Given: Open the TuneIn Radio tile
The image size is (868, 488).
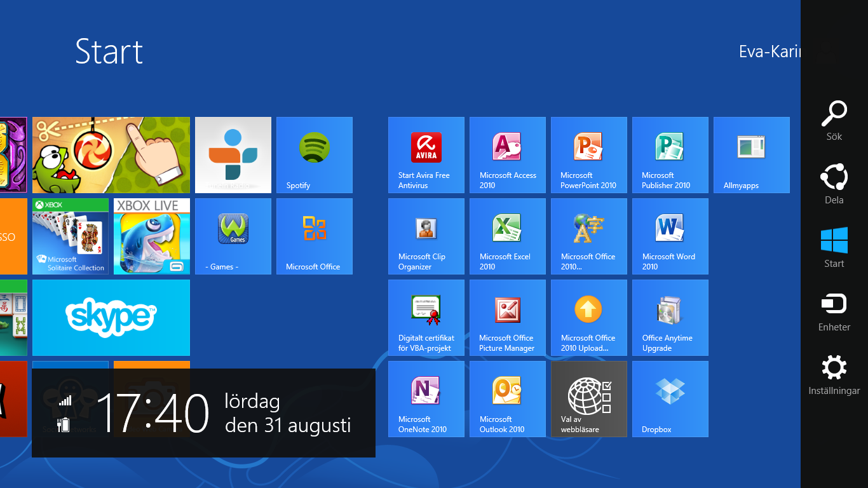Looking at the screenshot, I should (233, 155).
